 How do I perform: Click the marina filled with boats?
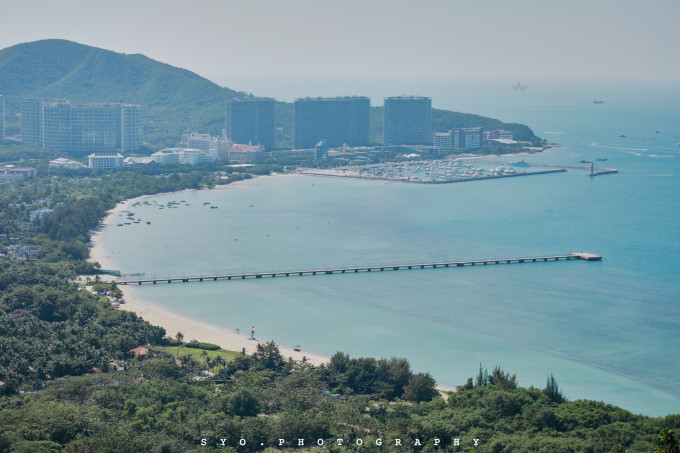pos(430,170)
